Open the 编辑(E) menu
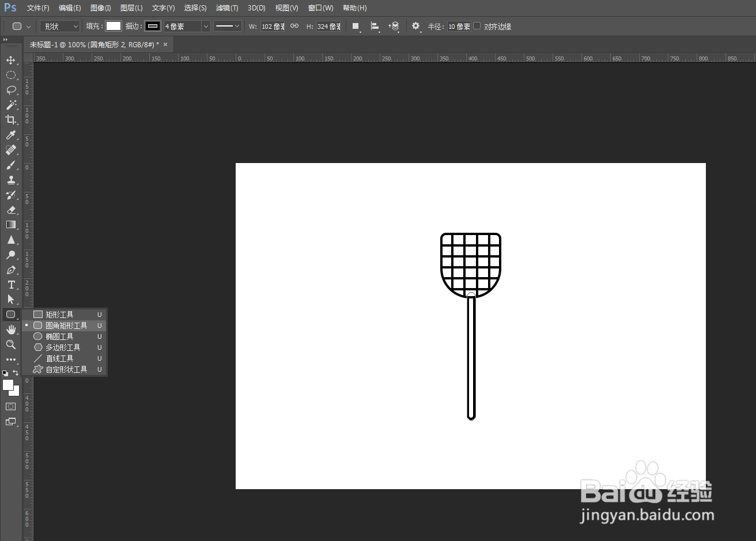756x541 pixels. [x=70, y=8]
